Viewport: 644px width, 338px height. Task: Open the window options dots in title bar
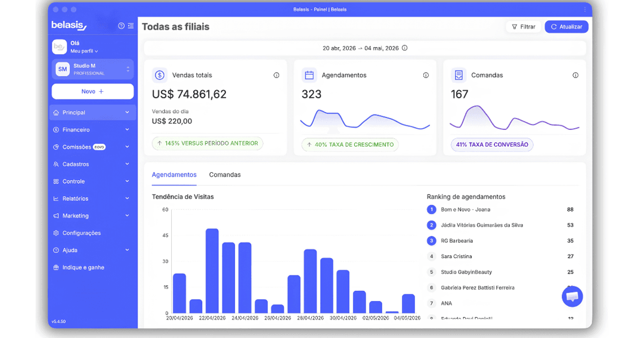point(585,10)
